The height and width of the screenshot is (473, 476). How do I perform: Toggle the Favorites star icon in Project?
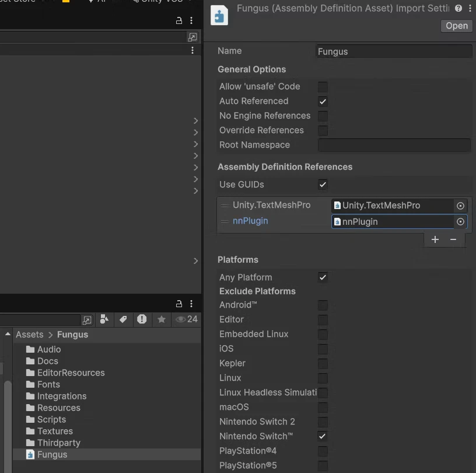162,319
